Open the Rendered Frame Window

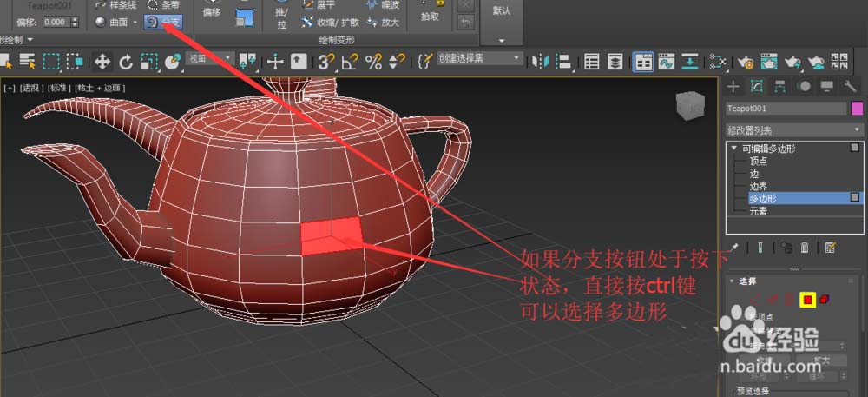click(769, 62)
